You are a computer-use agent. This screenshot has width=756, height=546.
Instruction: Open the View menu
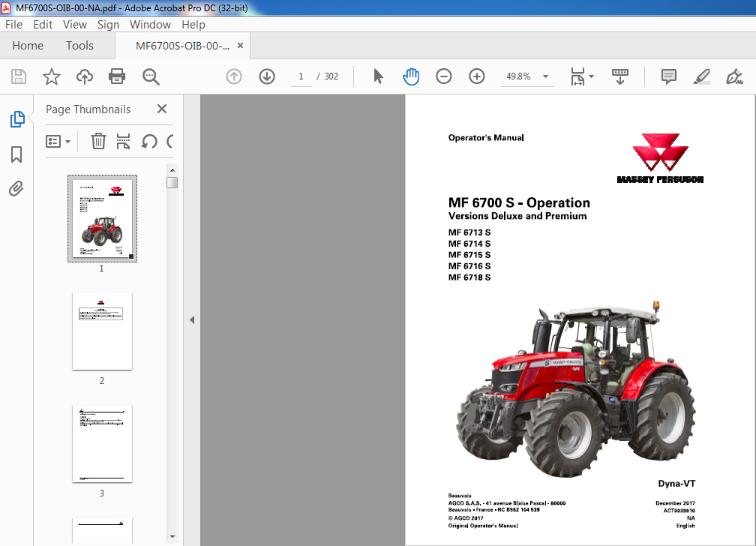[x=75, y=25]
